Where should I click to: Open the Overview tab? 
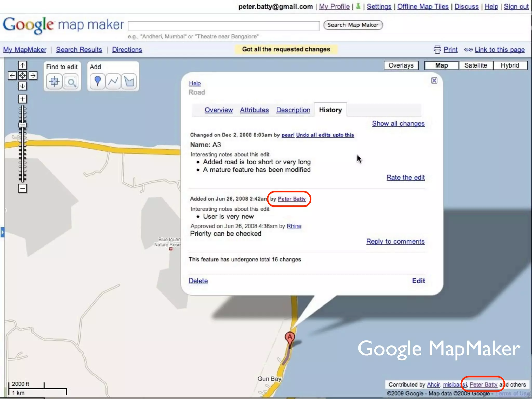(x=219, y=110)
